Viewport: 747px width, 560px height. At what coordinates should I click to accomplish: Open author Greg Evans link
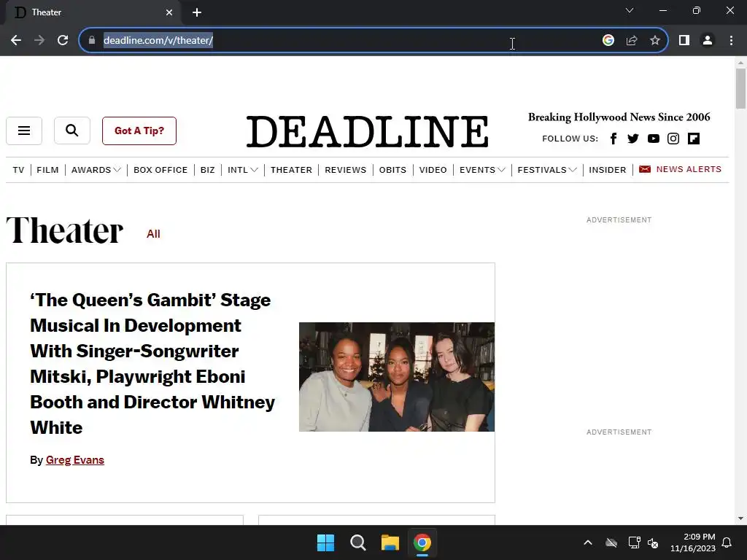[75, 460]
